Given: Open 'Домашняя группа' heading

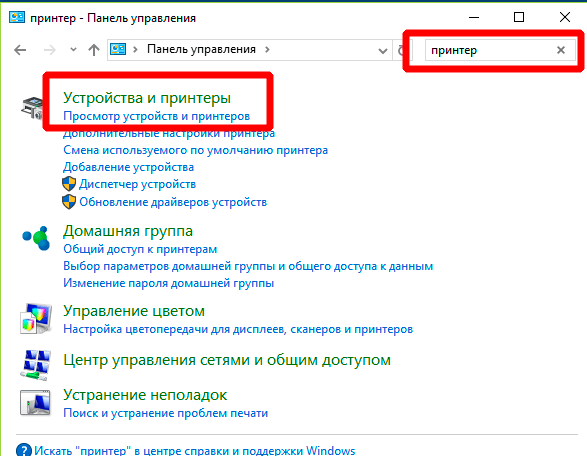Looking at the screenshot, I should click(128, 231).
